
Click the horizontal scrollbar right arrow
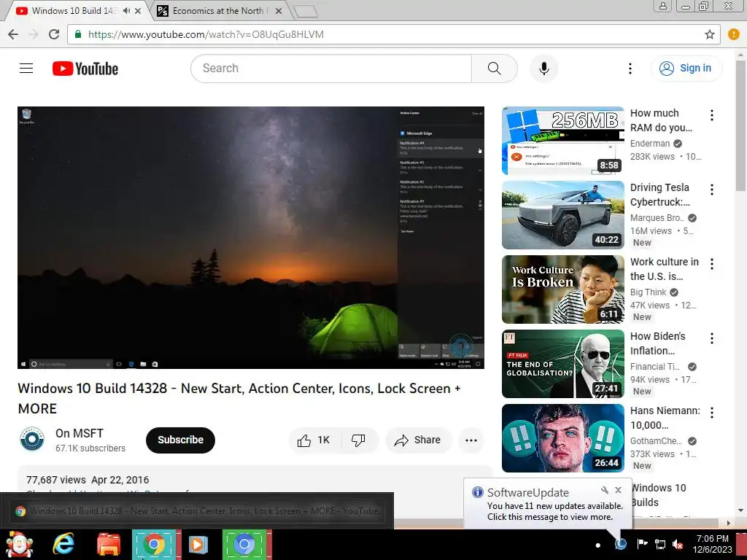point(729,523)
